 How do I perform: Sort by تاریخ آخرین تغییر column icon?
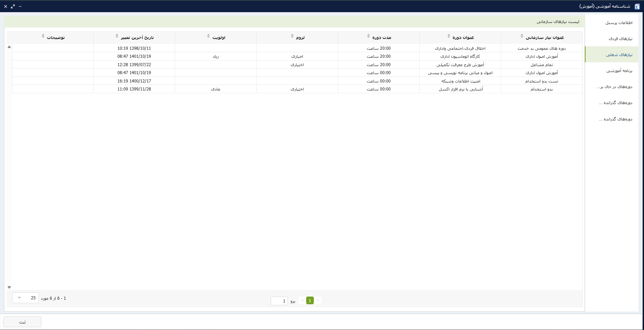pyautogui.click(x=117, y=36)
